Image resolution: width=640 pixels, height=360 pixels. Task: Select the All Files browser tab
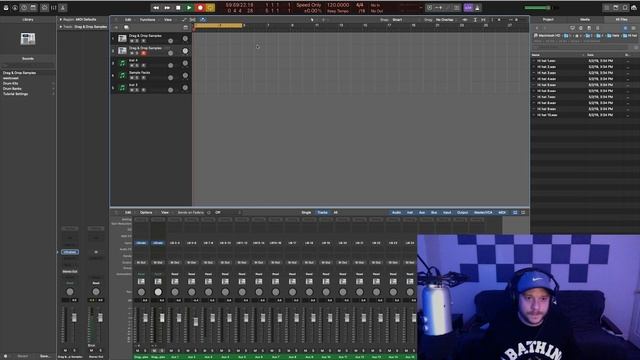tap(621, 20)
